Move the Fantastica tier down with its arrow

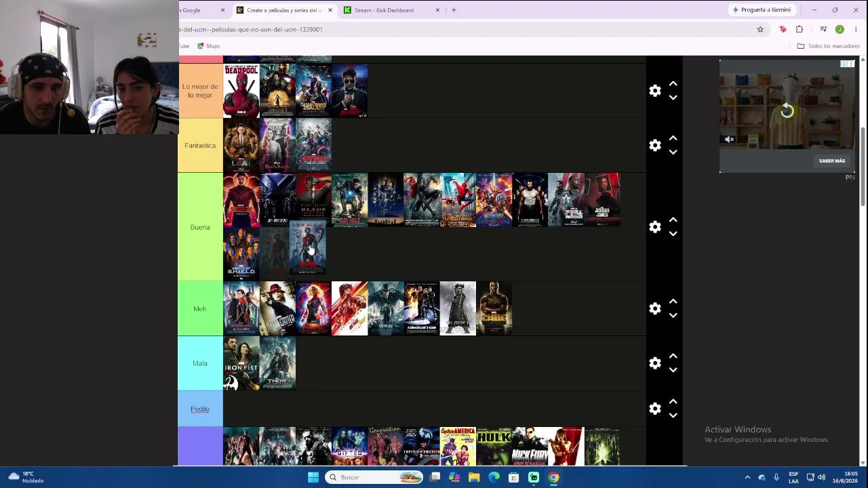(x=673, y=152)
